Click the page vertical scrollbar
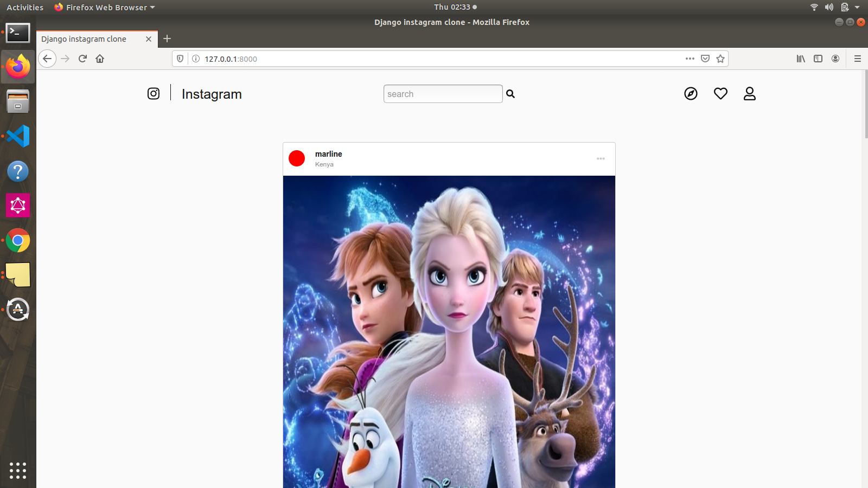Screen dimensions: 868x488 (865, 105)
